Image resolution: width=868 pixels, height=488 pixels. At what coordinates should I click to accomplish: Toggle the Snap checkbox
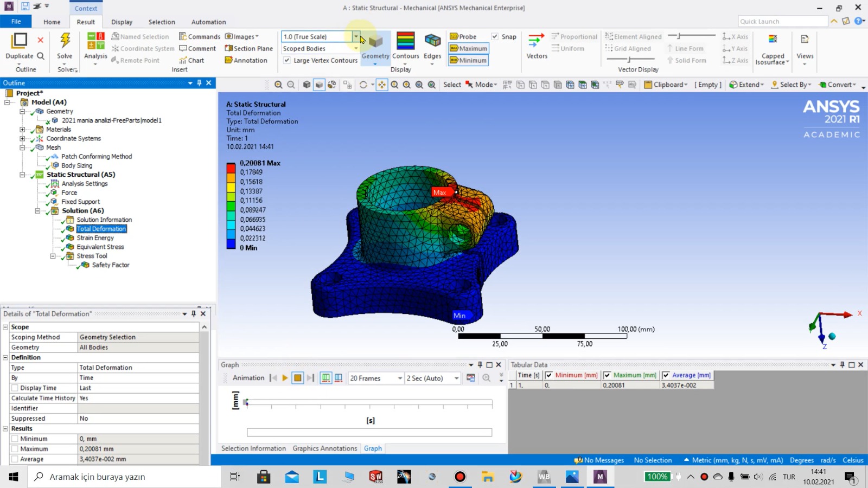coord(495,37)
